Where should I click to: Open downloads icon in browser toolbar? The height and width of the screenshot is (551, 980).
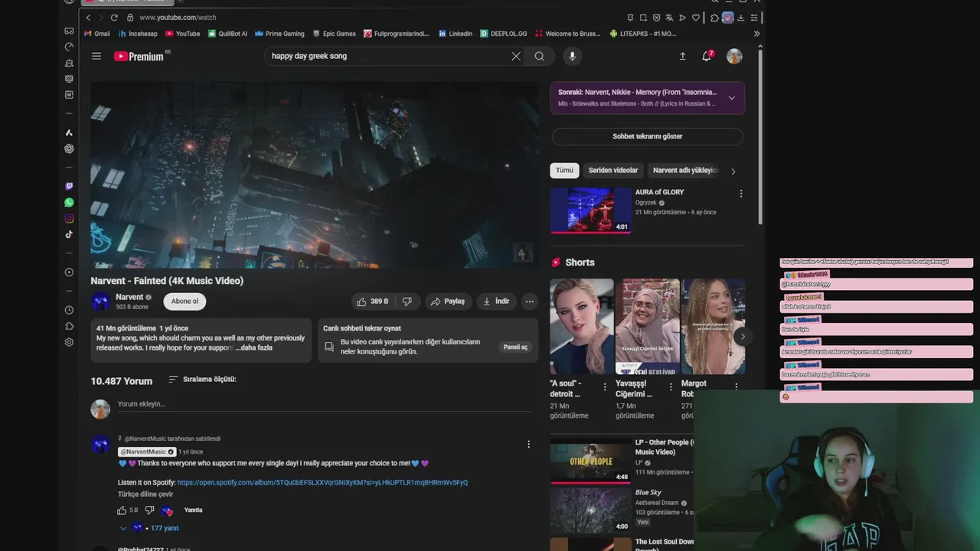click(x=740, y=18)
